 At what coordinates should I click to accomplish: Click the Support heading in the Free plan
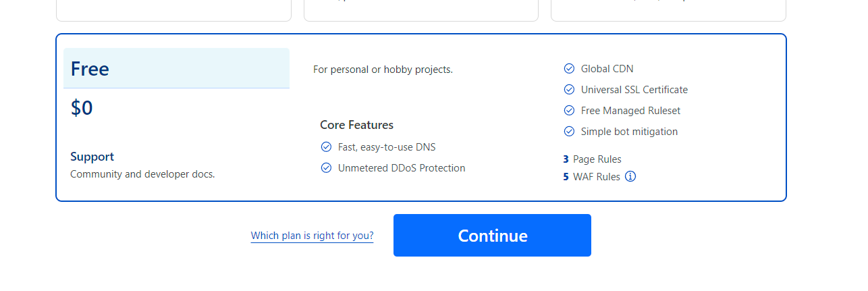92,157
